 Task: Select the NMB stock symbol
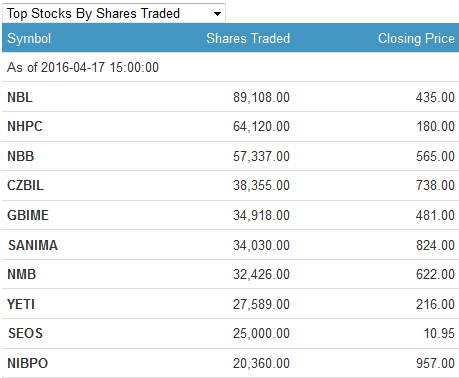[22, 274]
